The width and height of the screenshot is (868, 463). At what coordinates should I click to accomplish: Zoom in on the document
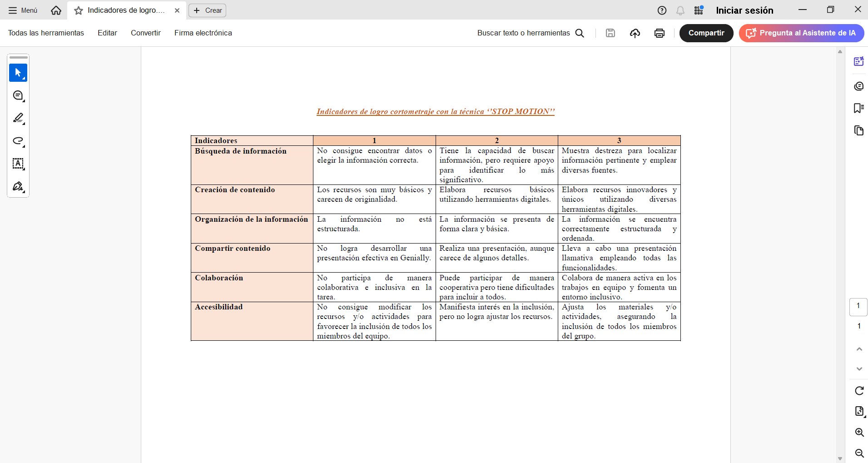pos(859,432)
